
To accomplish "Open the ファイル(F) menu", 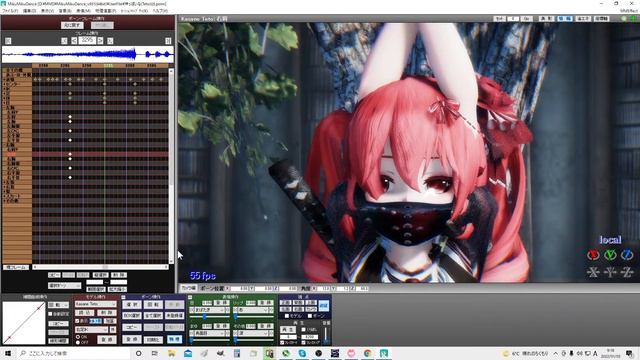I will tap(10, 11).
